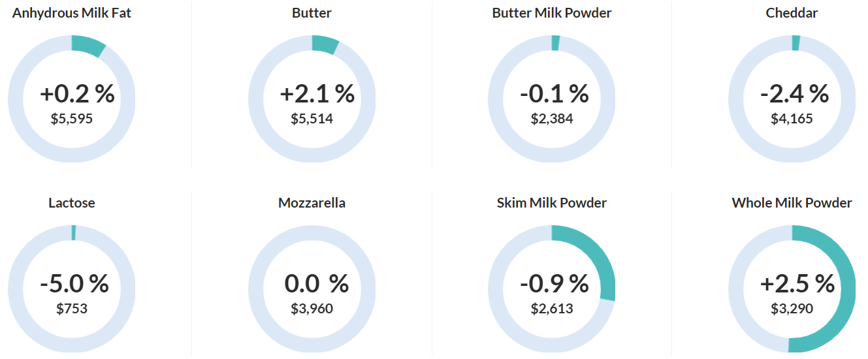Open the Butter product title

tap(312, 13)
